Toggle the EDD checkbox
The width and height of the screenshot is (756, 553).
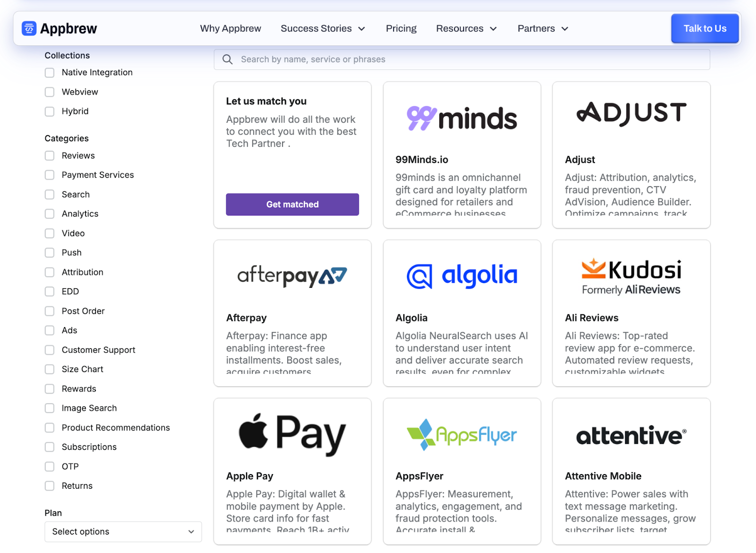tap(50, 292)
